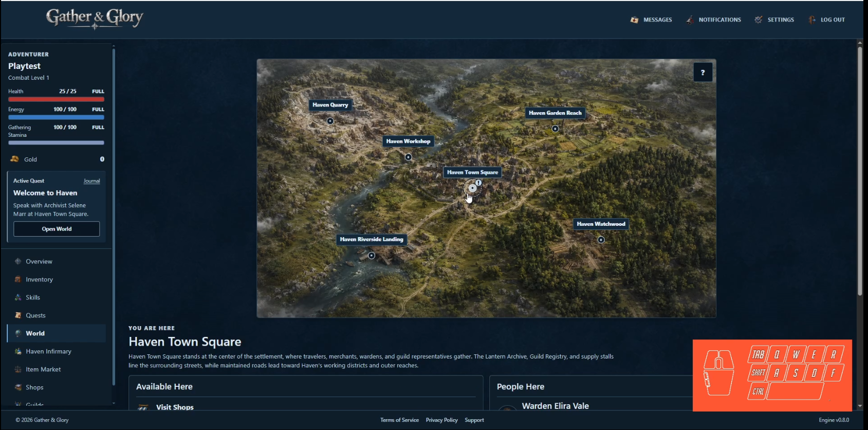Open Shops from the sidebar

[57, 387]
